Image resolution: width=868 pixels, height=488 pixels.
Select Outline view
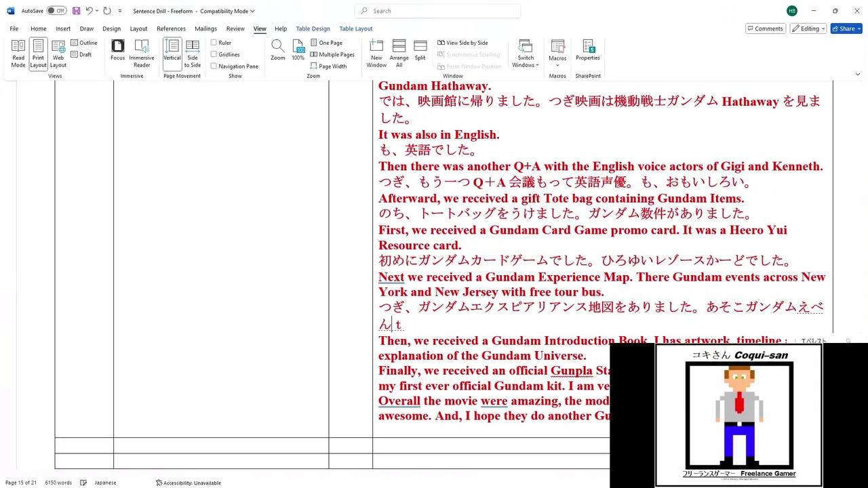pyautogui.click(x=84, y=43)
